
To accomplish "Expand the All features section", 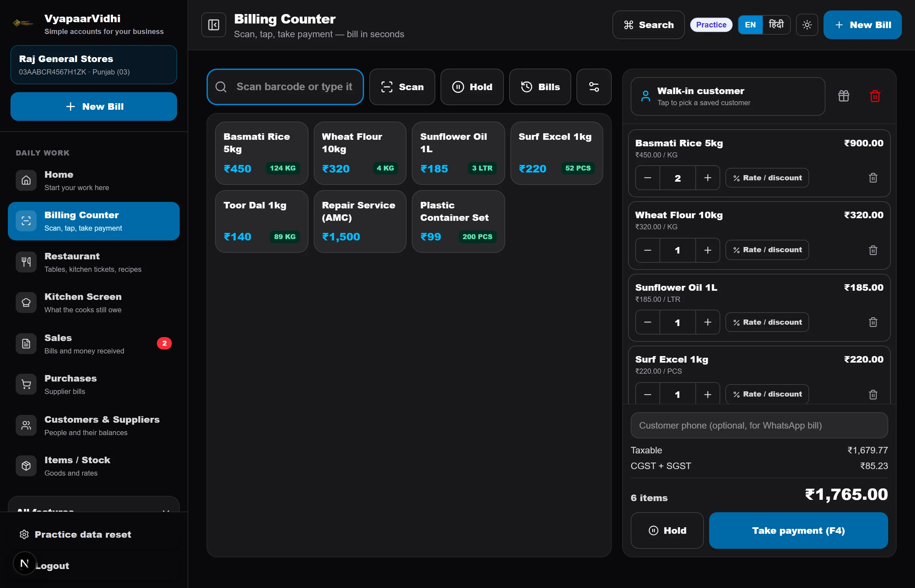I will [x=93, y=505].
